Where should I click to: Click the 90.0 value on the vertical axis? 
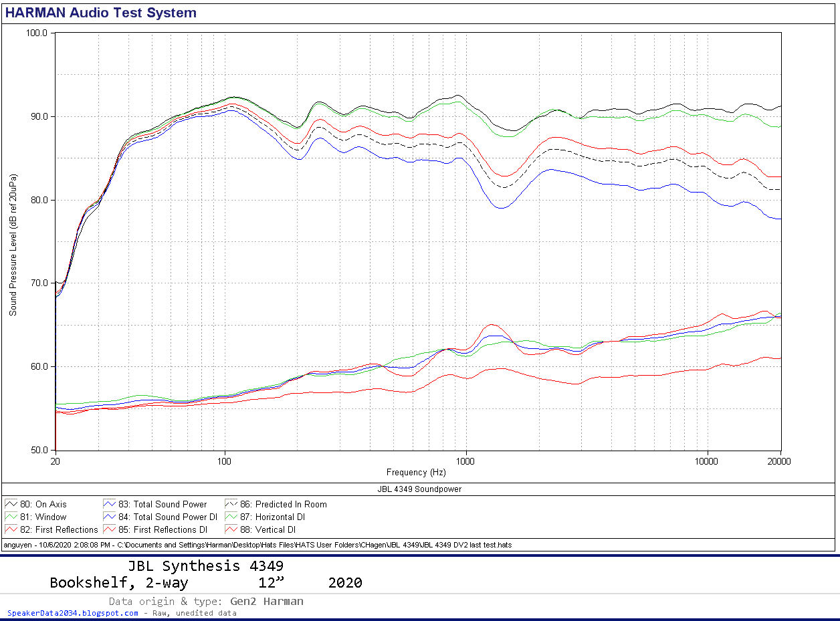coord(38,117)
